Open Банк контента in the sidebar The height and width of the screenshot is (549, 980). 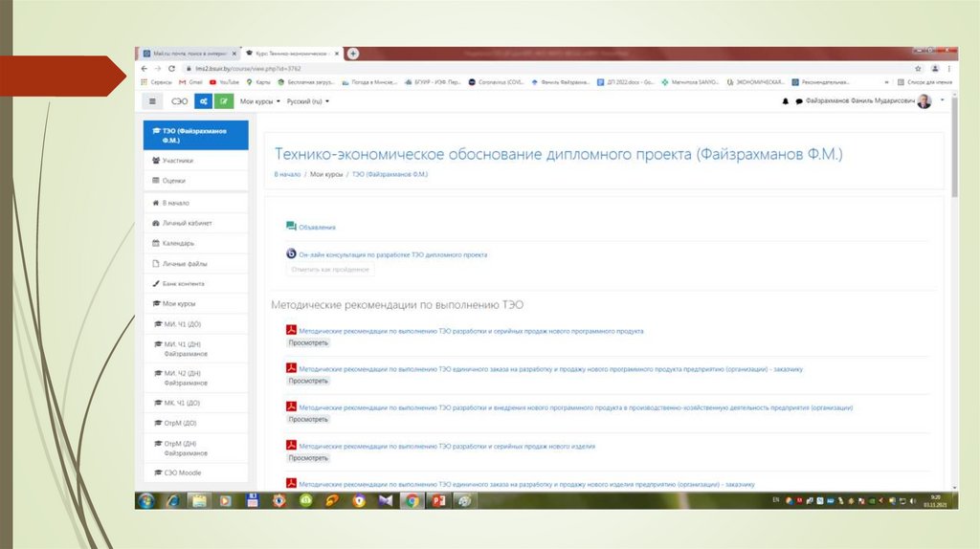point(195,283)
